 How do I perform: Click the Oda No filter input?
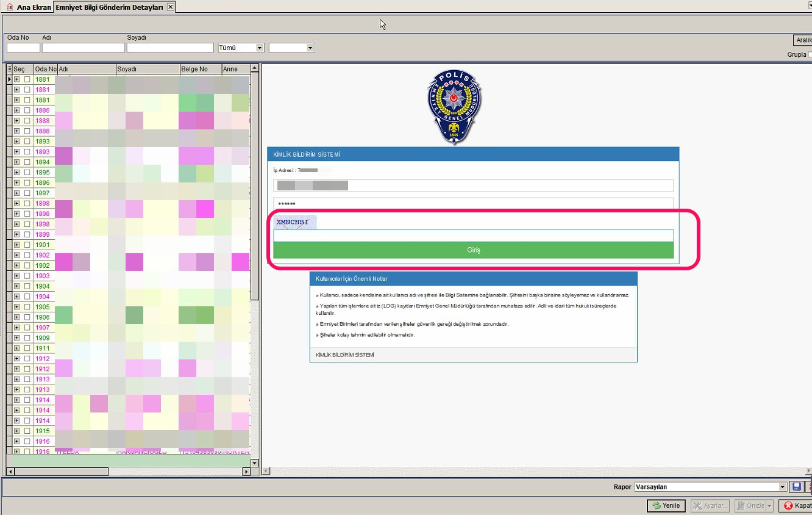click(23, 48)
